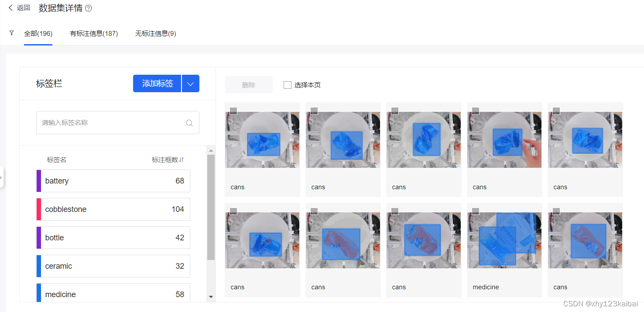Open the thumbnail showing a hand
Screen dimensions: 644x312
[504, 140]
